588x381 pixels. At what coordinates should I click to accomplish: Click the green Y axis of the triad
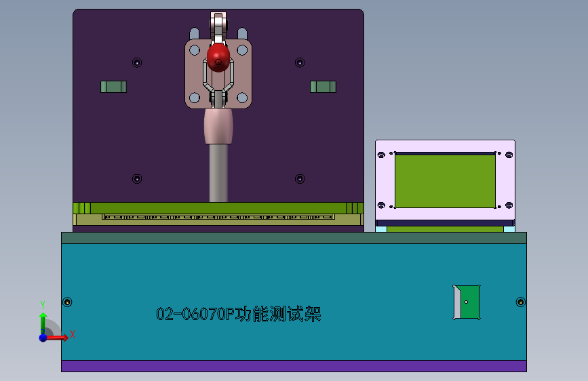43,323
